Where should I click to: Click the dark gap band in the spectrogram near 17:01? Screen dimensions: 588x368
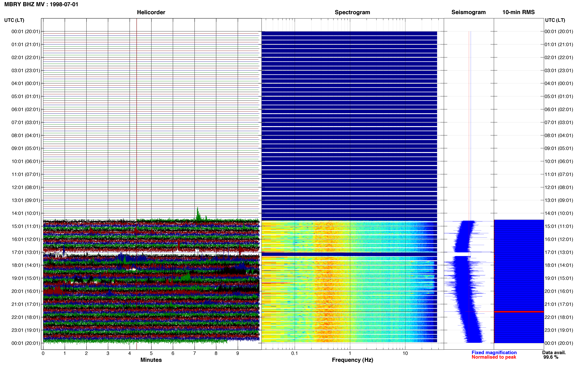(349, 254)
